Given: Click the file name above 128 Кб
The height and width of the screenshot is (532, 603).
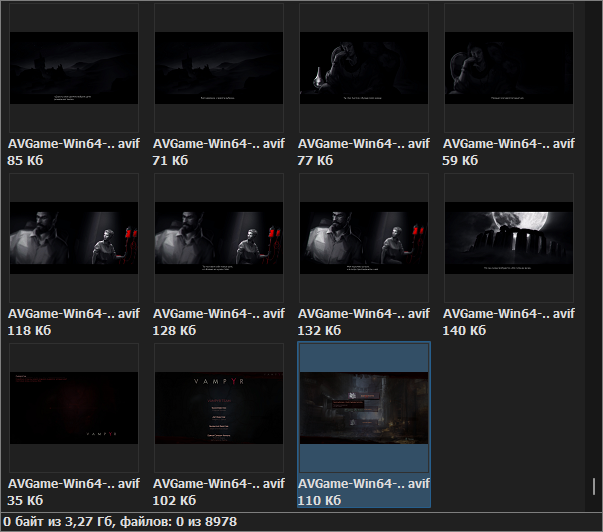Looking at the screenshot, I should [219, 314].
